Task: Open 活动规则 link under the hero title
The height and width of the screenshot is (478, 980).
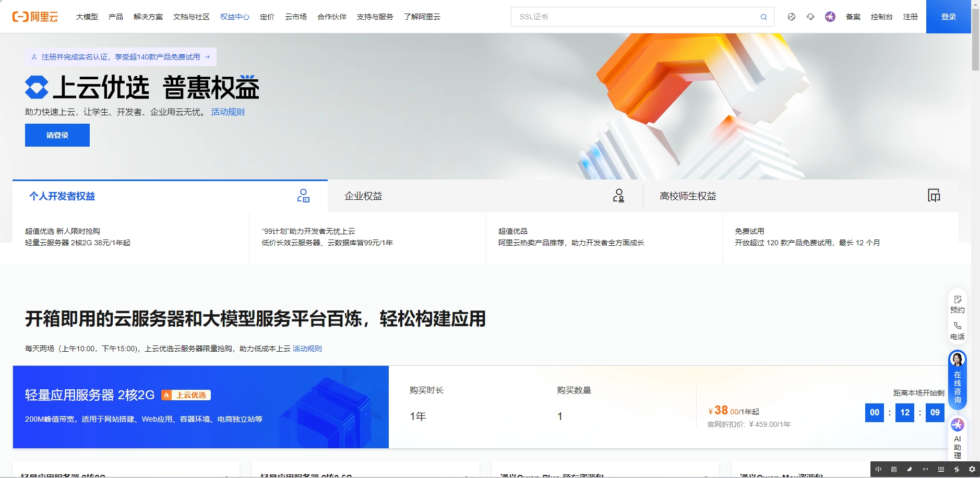Action: coord(228,112)
